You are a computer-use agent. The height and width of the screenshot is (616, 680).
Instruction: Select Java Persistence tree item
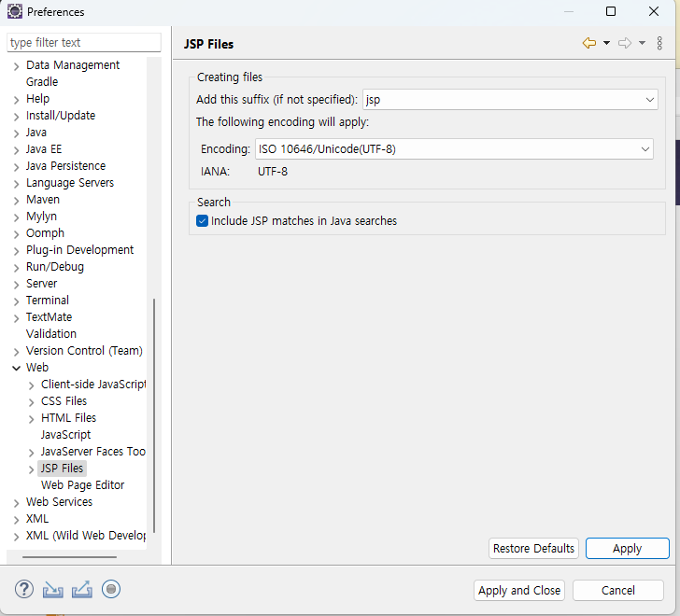pos(65,166)
